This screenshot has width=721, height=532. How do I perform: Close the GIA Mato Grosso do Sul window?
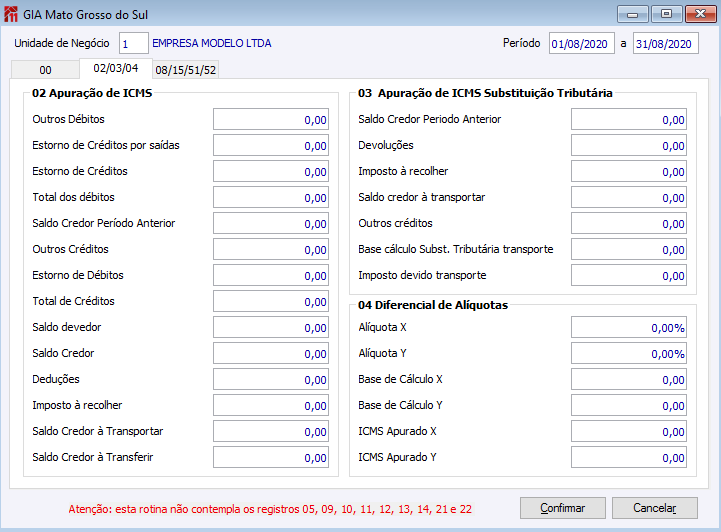point(700,14)
